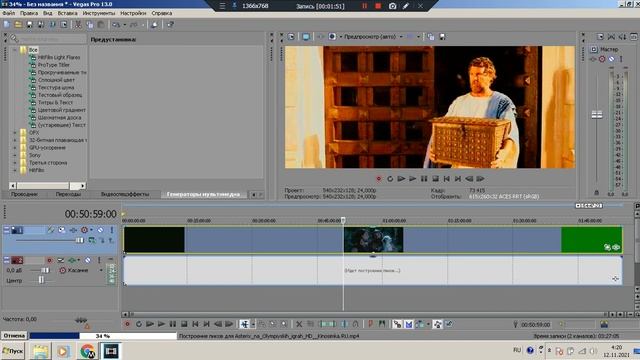Open project video properties in preview toolbar
Viewport: 640px width, 360px height.
point(291,37)
